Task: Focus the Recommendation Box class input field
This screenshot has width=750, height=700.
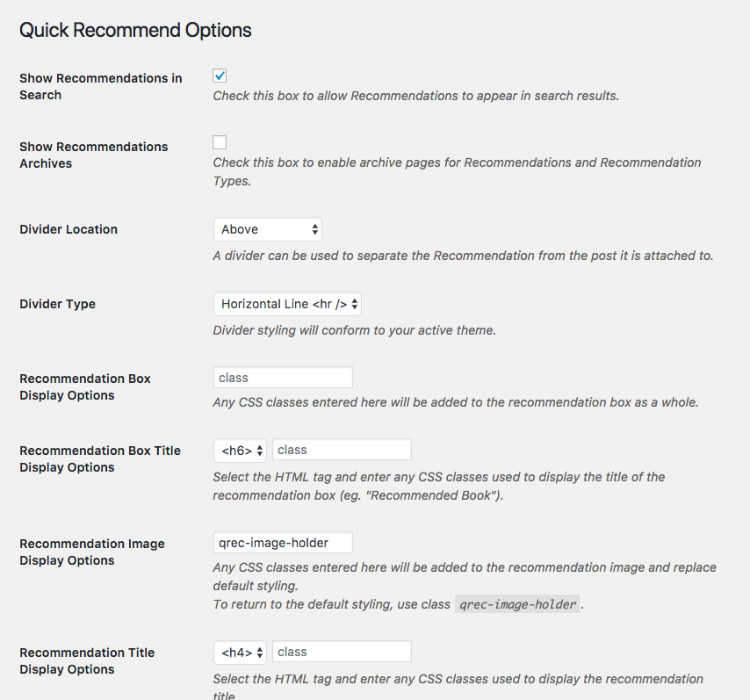Action: click(x=283, y=378)
